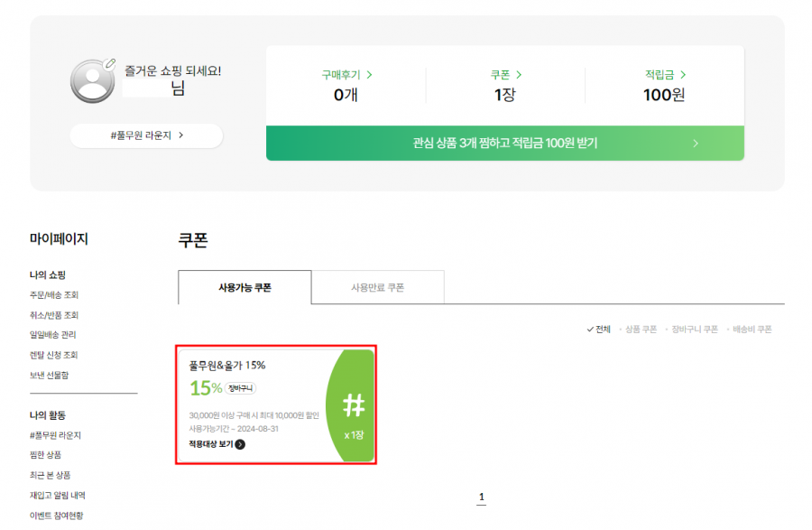812x530 pixels.
Task: Go to page 1 of coupons
Action: coord(482,497)
